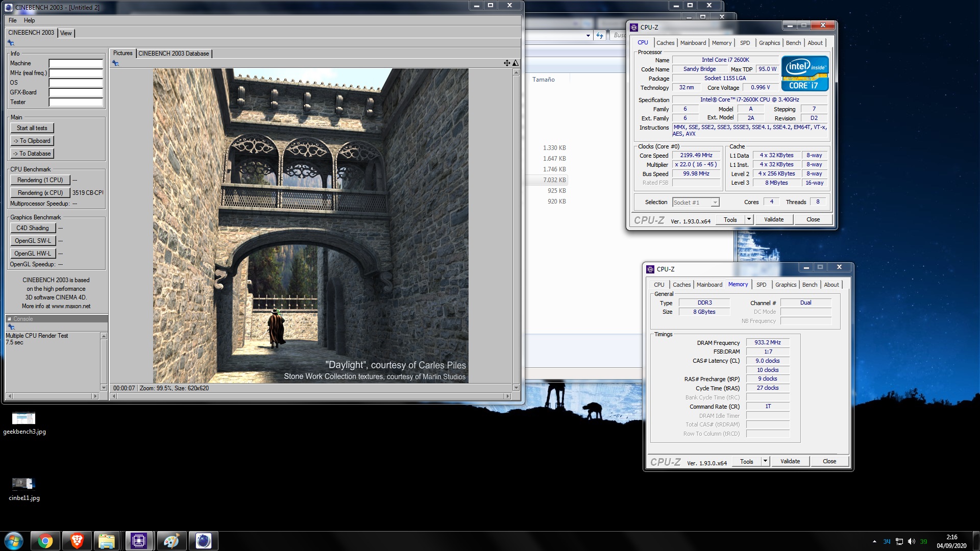Select Pictures tab
Image resolution: width=980 pixels, height=551 pixels.
[x=122, y=53]
